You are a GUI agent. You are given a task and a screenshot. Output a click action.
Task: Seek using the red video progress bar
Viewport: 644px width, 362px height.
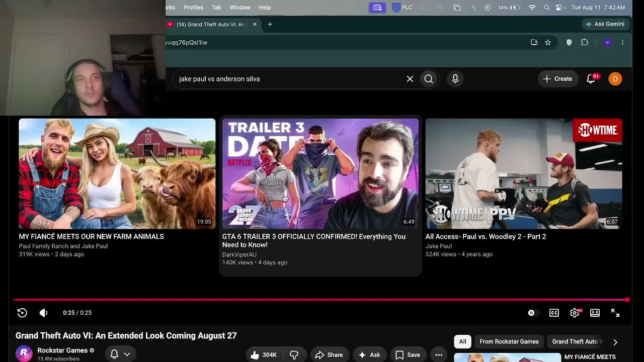321,300
